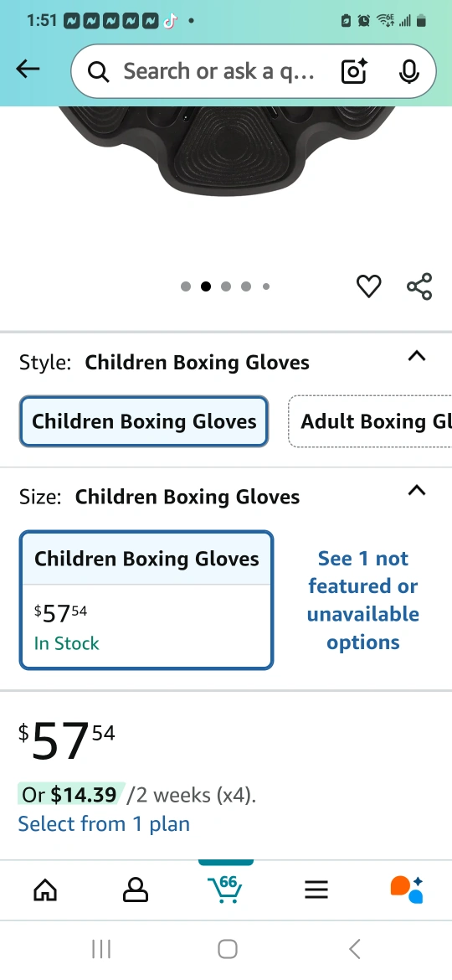
Task: Open Select from 1 plan link
Action: click(x=104, y=823)
